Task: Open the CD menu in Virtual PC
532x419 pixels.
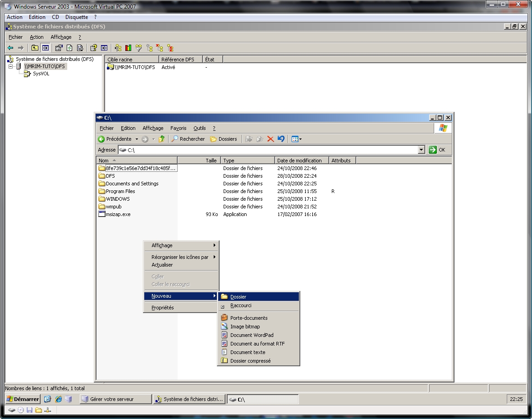Action: click(x=55, y=17)
